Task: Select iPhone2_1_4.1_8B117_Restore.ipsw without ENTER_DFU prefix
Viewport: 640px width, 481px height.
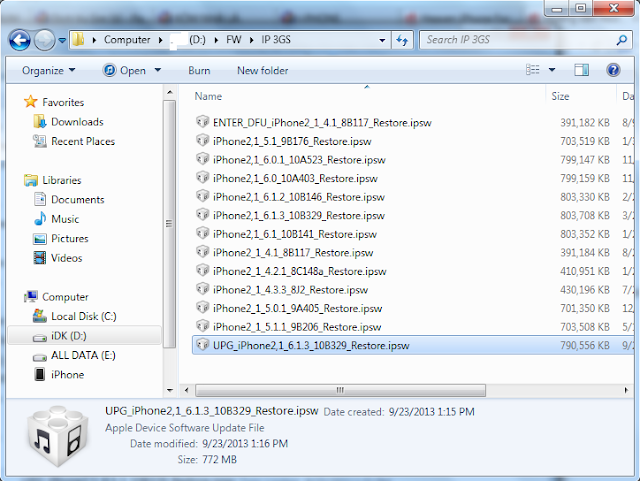Action: (293, 253)
